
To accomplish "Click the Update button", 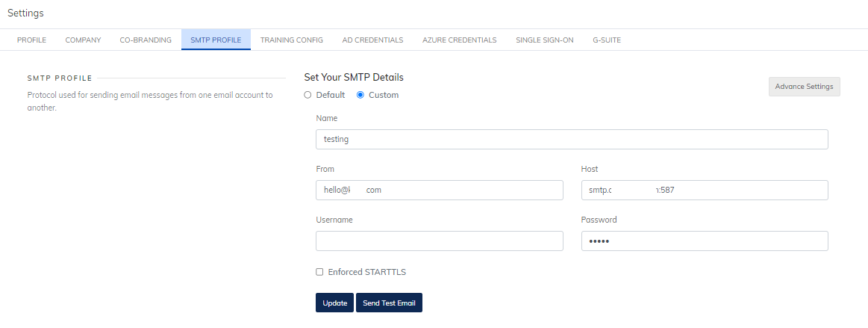I will pos(335,303).
